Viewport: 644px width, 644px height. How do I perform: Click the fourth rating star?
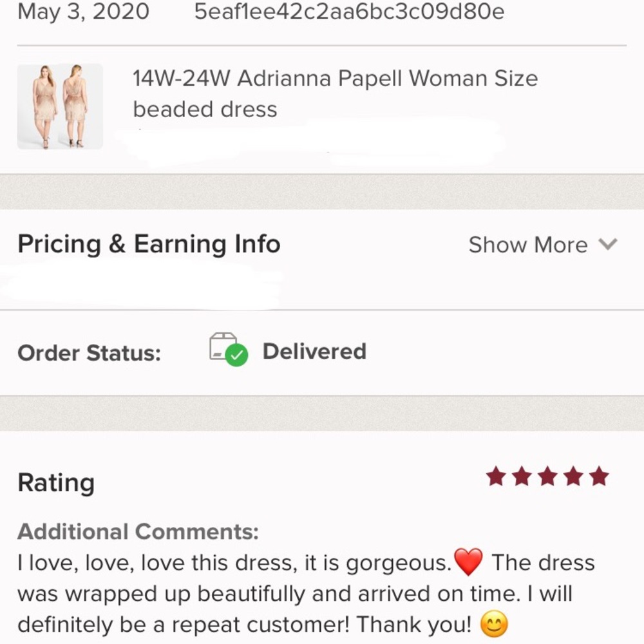(x=573, y=477)
